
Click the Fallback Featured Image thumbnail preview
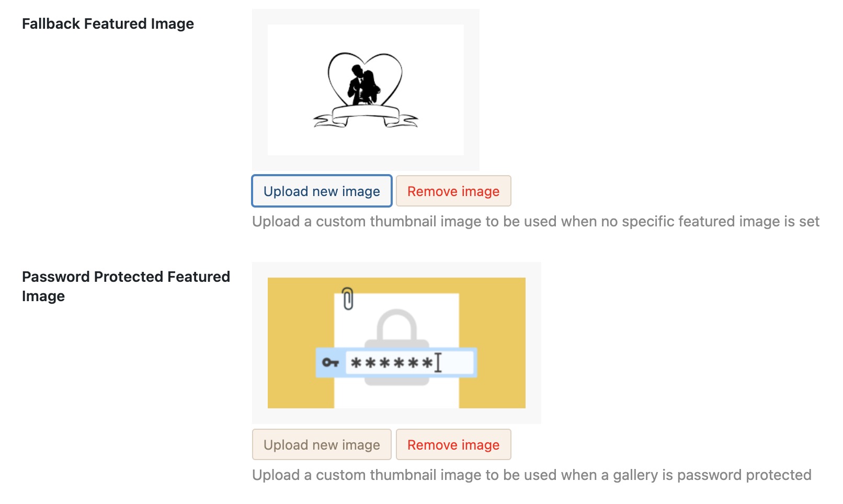tap(366, 89)
